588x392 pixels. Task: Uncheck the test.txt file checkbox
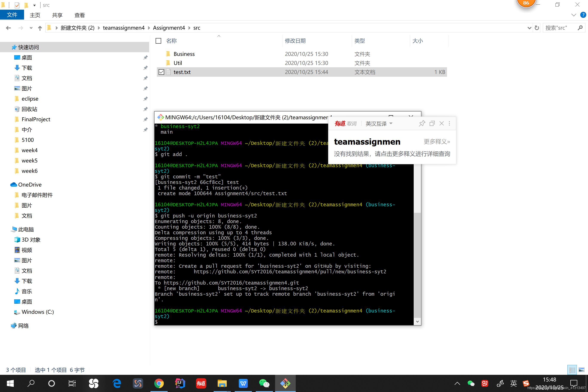tap(161, 72)
